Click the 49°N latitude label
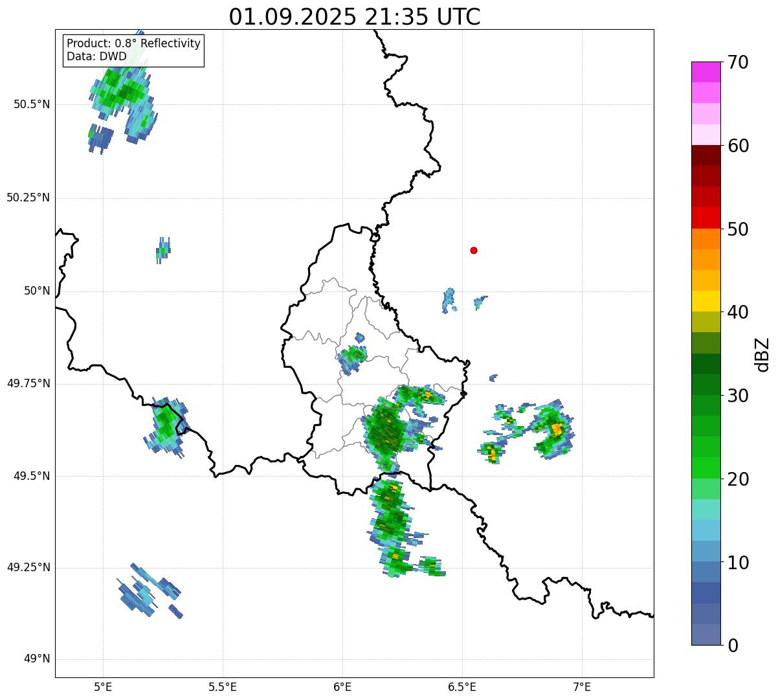Screen dimensions: 778x700 37,659
